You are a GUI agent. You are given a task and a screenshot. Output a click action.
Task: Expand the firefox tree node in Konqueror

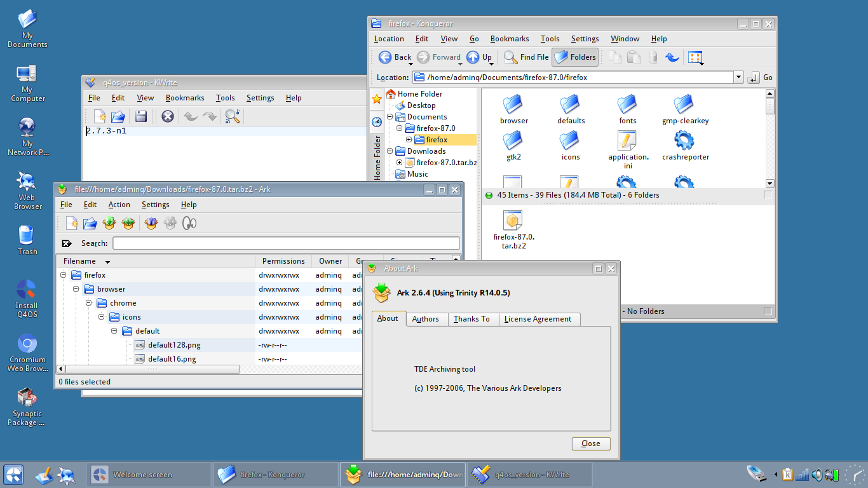[x=409, y=140]
